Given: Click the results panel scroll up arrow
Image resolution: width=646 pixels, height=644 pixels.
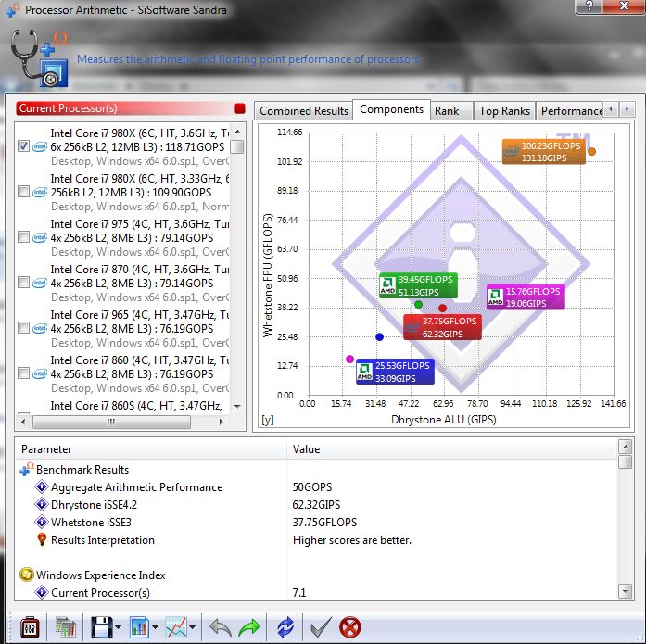Looking at the screenshot, I should point(626,447).
